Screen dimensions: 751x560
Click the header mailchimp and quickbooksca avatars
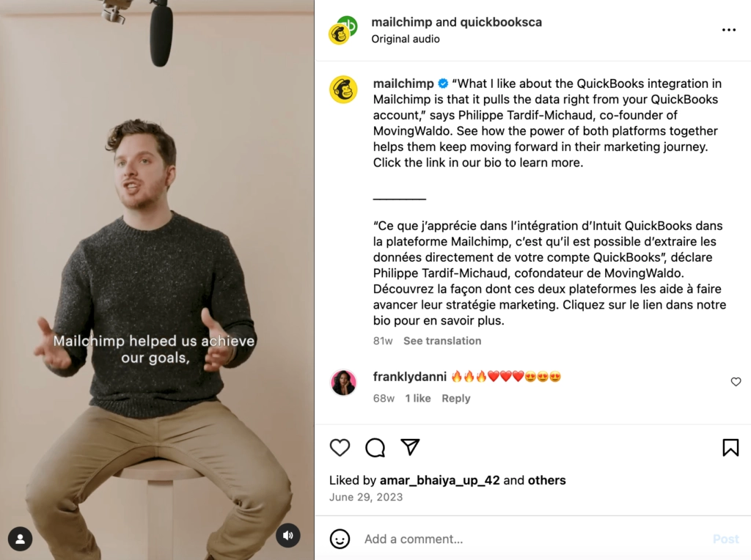tap(342, 30)
